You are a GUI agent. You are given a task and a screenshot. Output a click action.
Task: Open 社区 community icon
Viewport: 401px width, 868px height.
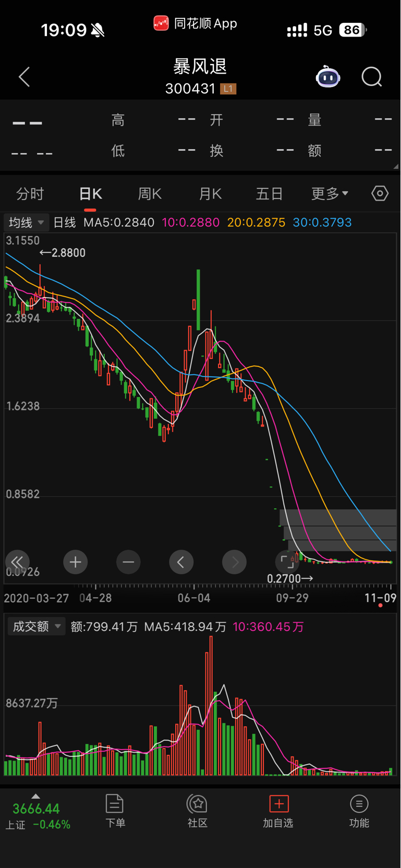click(198, 803)
